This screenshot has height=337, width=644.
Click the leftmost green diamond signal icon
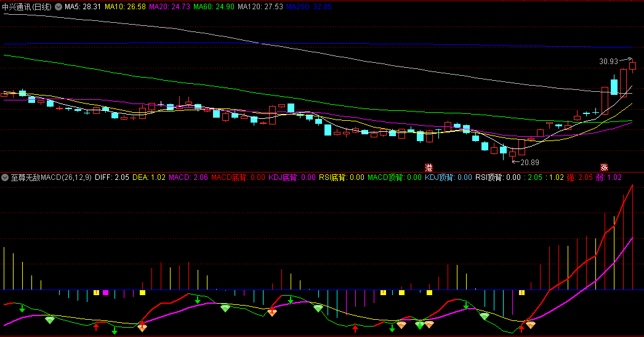coord(50,319)
